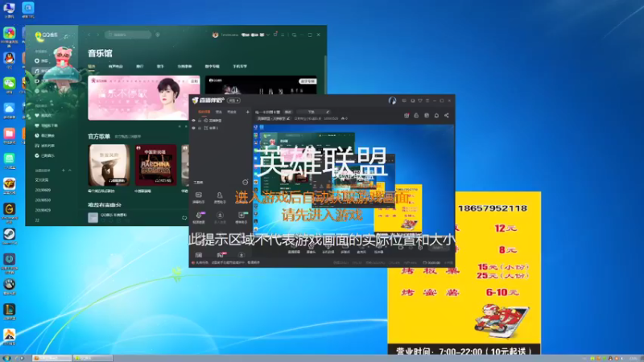The image size is (644, 362).
Task: Open the 20190609 playlist
Action: click(43, 190)
